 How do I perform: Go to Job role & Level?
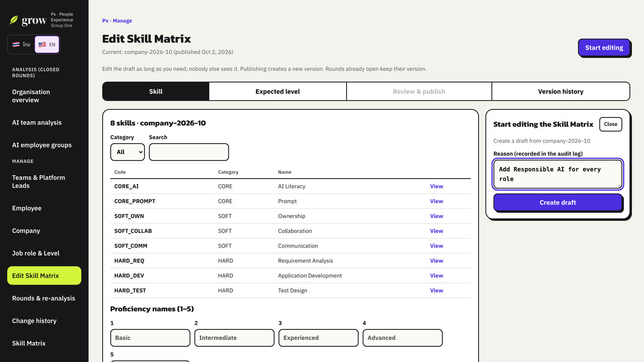(x=44, y=253)
